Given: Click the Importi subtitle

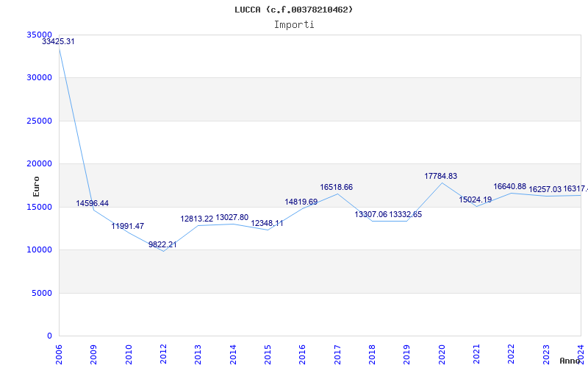Looking at the screenshot, I should point(294,25).
